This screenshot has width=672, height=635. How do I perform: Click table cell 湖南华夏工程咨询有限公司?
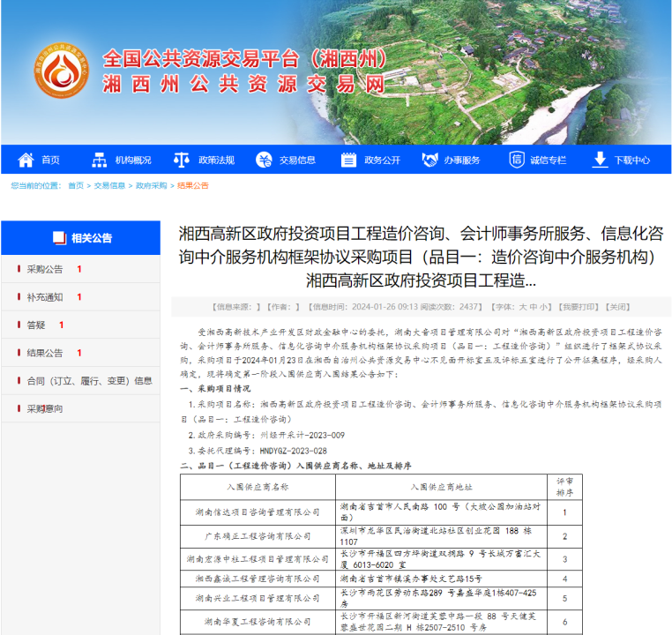258,621
